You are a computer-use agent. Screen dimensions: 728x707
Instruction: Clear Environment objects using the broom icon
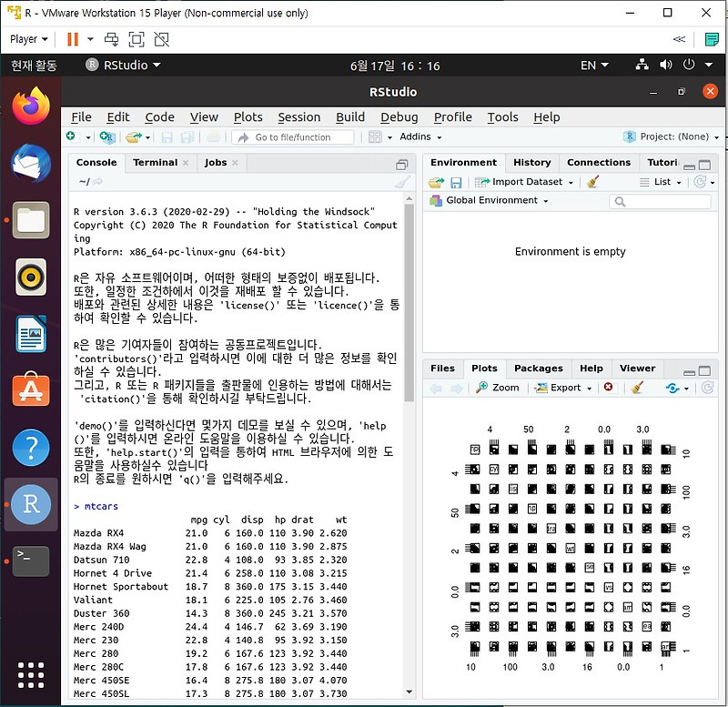591,182
